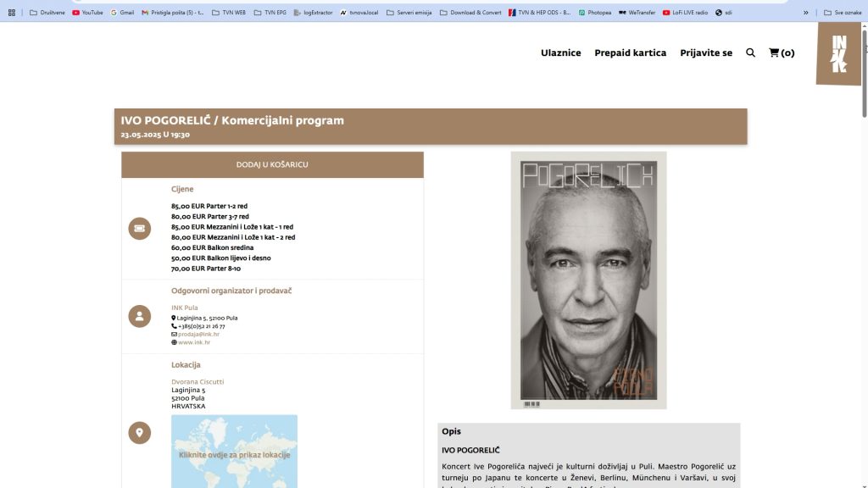Image resolution: width=868 pixels, height=488 pixels.
Task: Click the Cijene section heading
Action: [182, 189]
